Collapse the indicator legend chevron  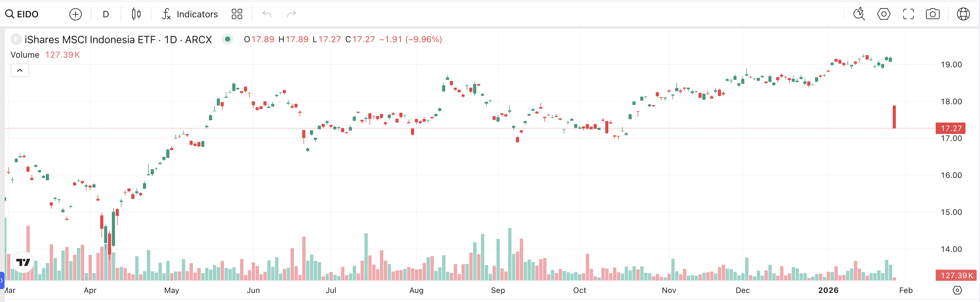pos(20,70)
